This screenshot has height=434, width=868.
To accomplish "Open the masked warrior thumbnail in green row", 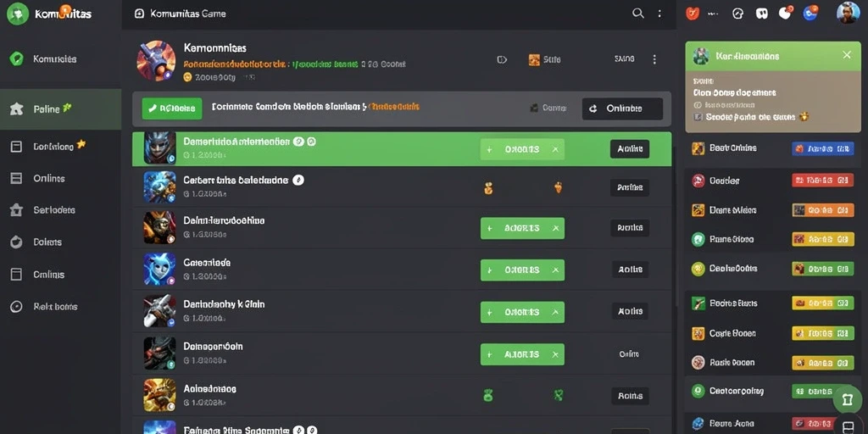I will click(x=160, y=147).
